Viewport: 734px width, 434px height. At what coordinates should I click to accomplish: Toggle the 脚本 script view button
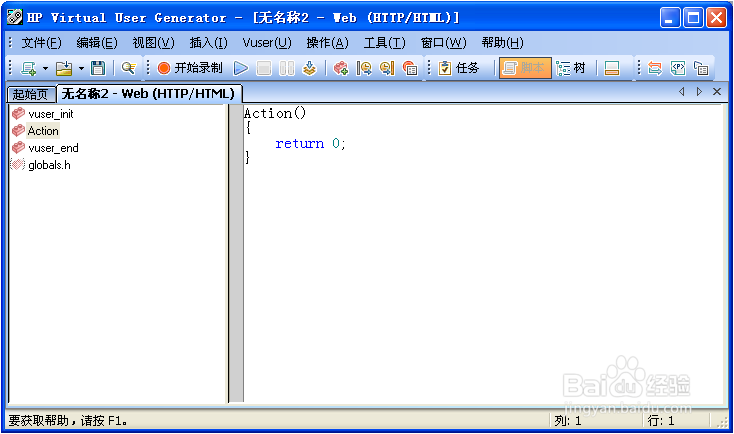[x=525, y=68]
